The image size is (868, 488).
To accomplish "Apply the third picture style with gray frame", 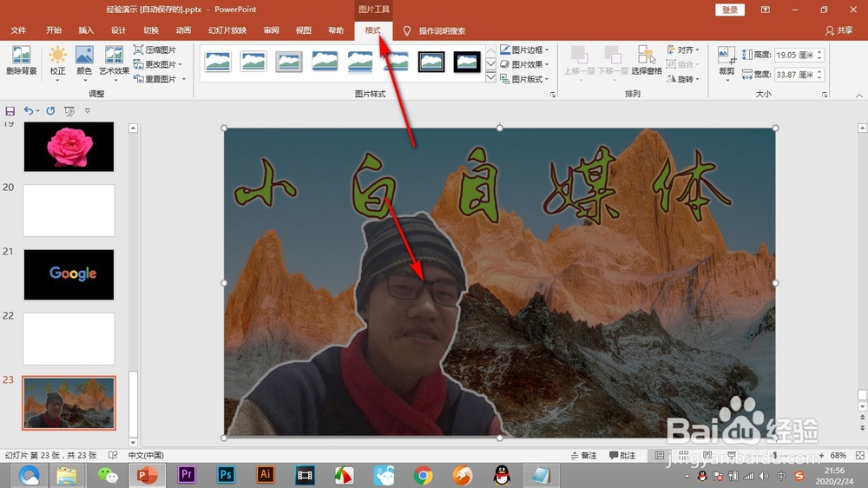I will click(289, 62).
